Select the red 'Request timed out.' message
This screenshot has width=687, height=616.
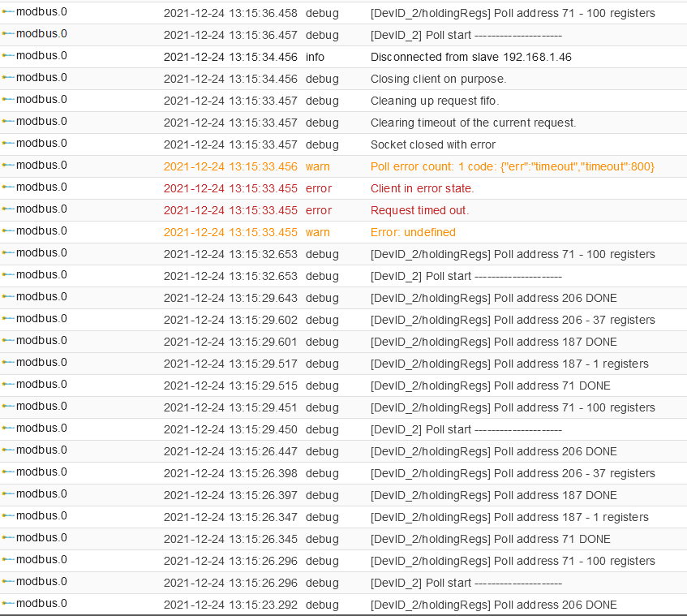pyautogui.click(x=419, y=210)
